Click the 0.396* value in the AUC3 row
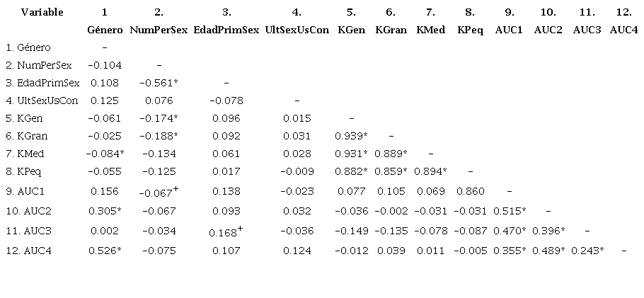644x298 pixels. click(548, 231)
